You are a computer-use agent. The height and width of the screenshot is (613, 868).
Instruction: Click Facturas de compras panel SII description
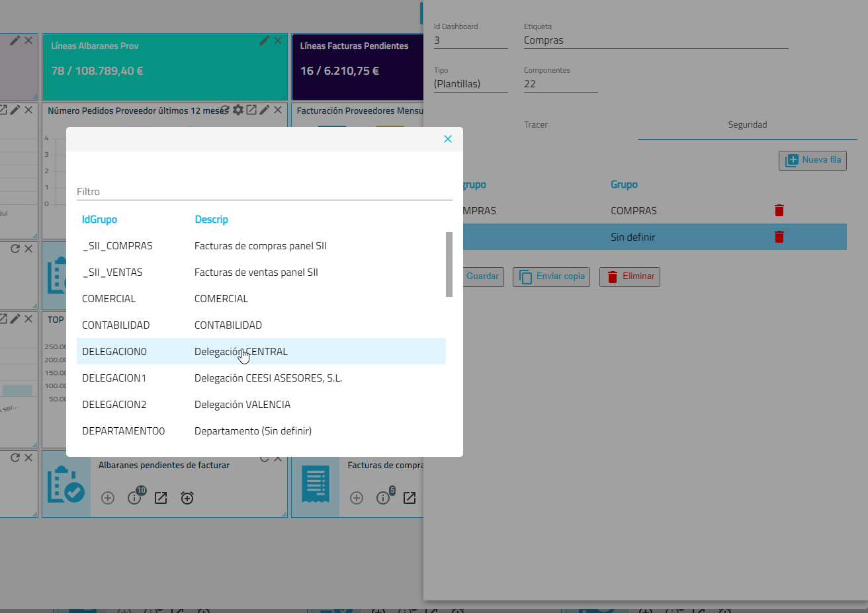pyautogui.click(x=261, y=245)
